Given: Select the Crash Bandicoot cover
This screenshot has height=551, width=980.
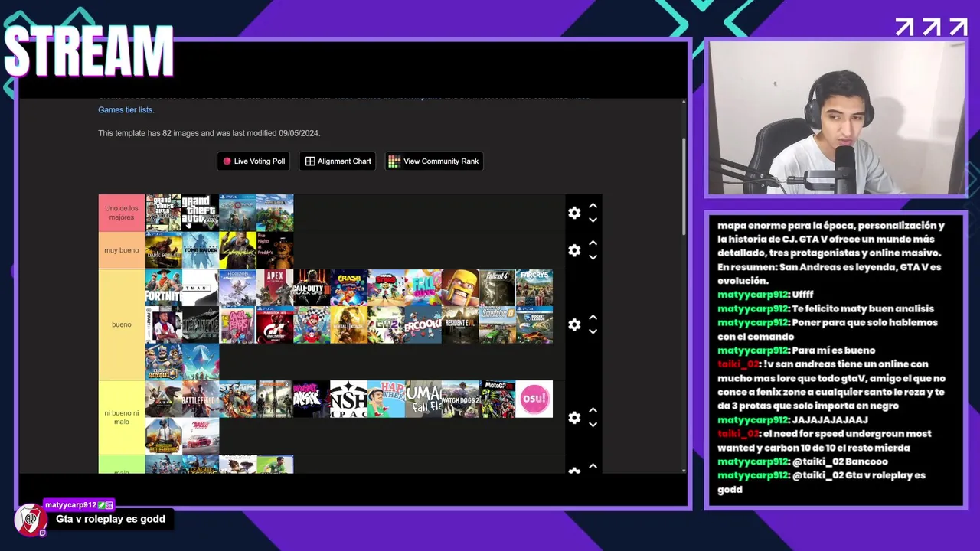Looking at the screenshot, I should click(349, 288).
